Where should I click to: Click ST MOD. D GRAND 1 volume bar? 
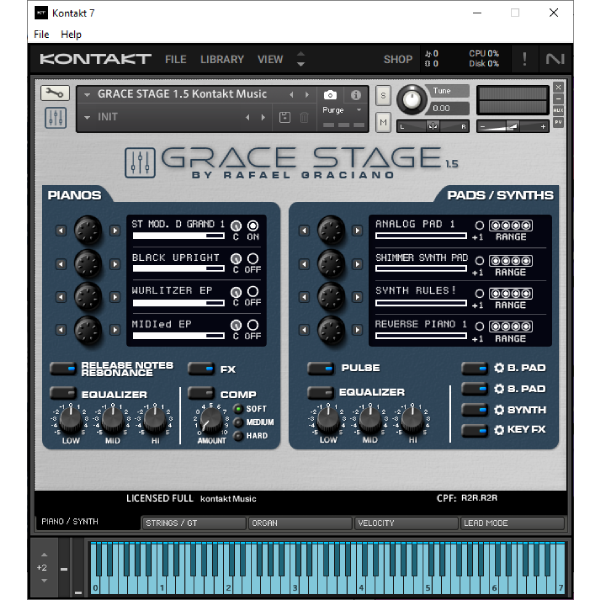pyautogui.click(x=178, y=236)
